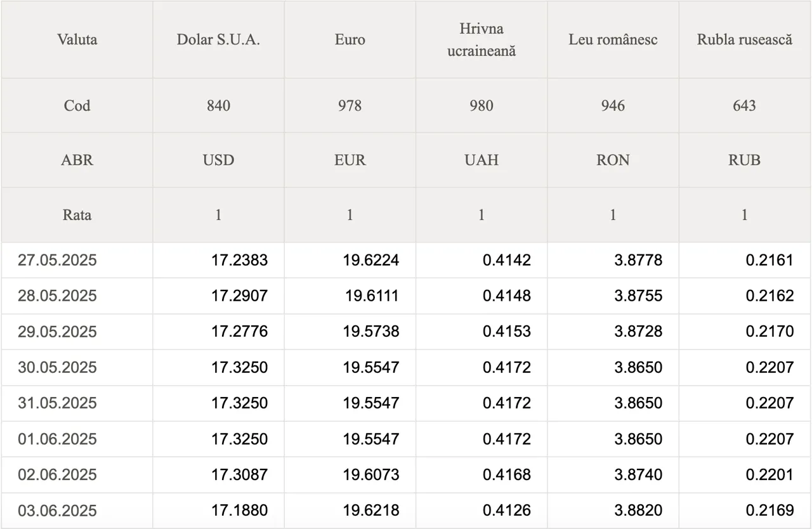Select the EUR abbreviation cell

point(350,160)
